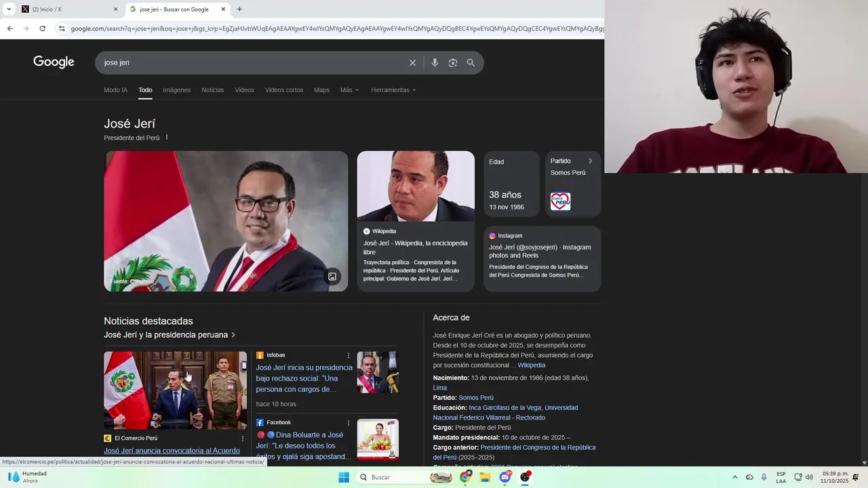
Task: Open a new browser tab
Action: point(239,9)
